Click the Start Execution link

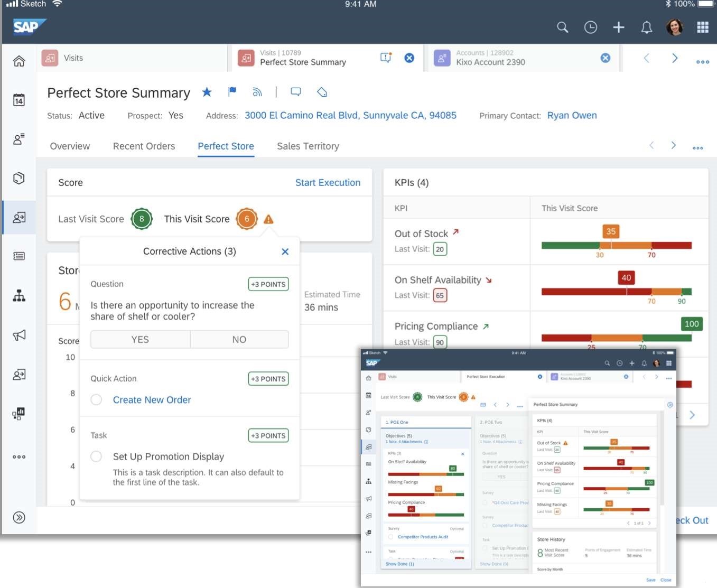(328, 182)
